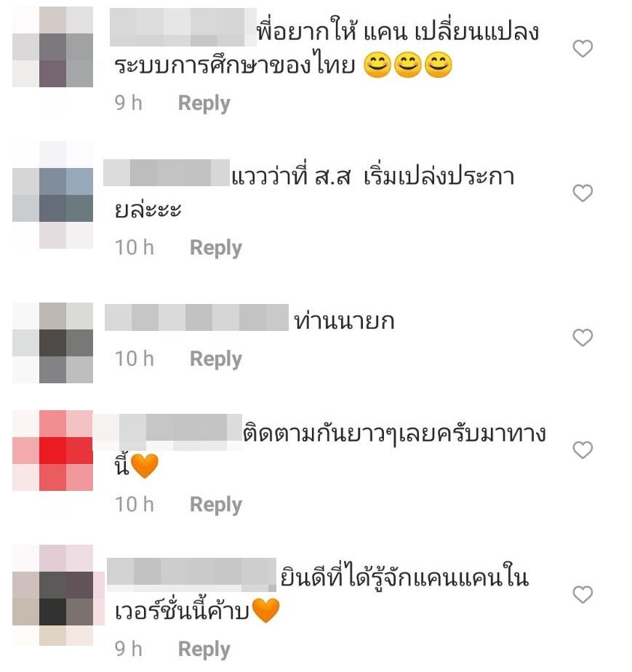
Task: Open the blue-gray avatar of the ส.ส commenter
Action: 52,195
